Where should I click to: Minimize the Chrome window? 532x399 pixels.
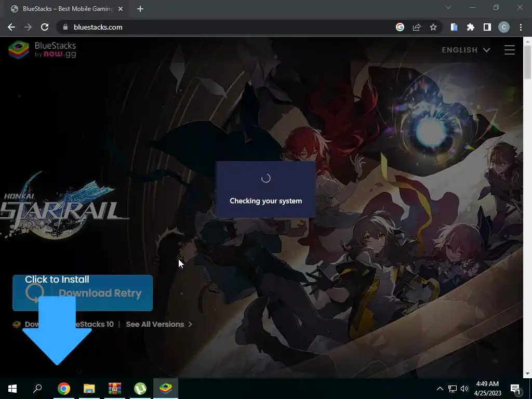[472, 7]
